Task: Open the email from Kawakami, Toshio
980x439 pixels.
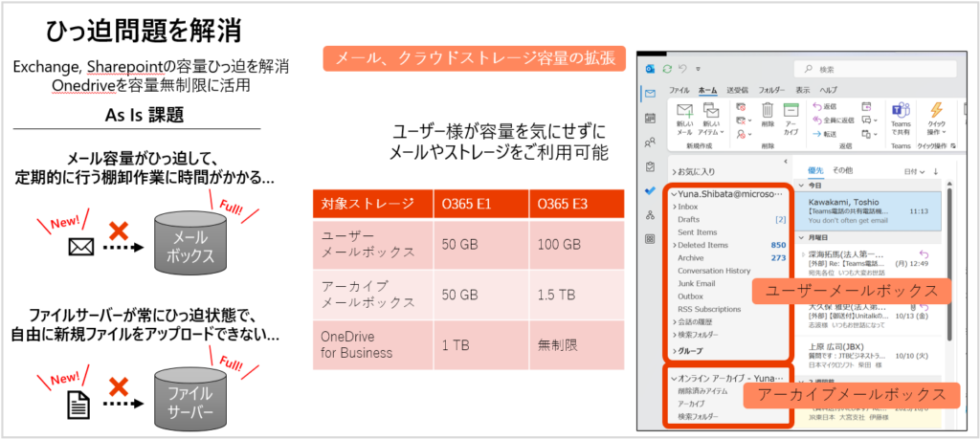Action: click(x=869, y=211)
